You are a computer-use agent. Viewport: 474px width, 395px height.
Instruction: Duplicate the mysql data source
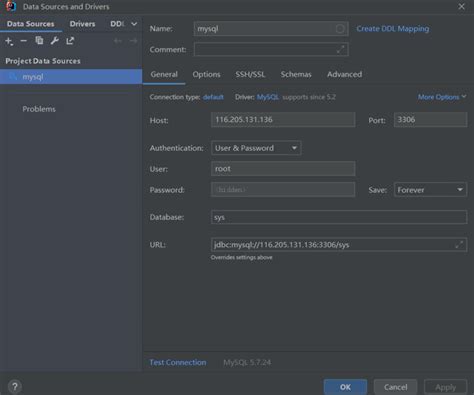click(x=39, y=41)
